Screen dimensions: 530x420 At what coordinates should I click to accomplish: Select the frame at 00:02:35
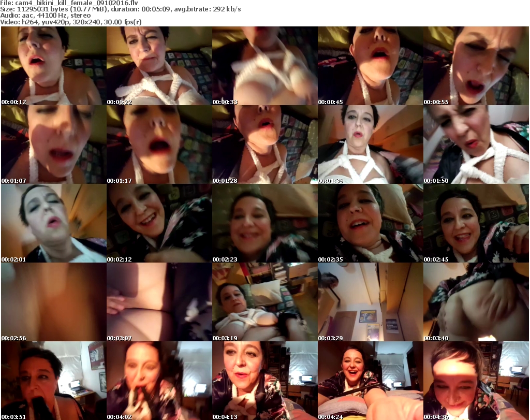click(x=370, y=224)
